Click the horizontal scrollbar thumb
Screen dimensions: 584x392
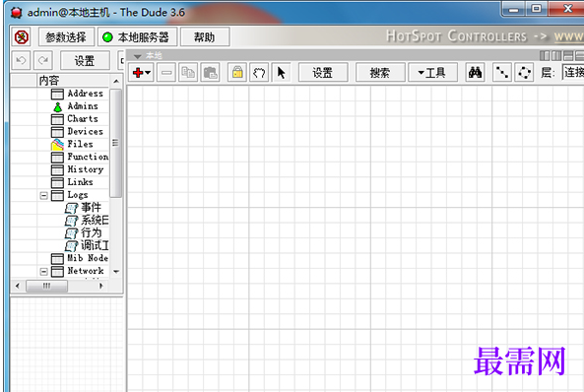pos(47,287)
